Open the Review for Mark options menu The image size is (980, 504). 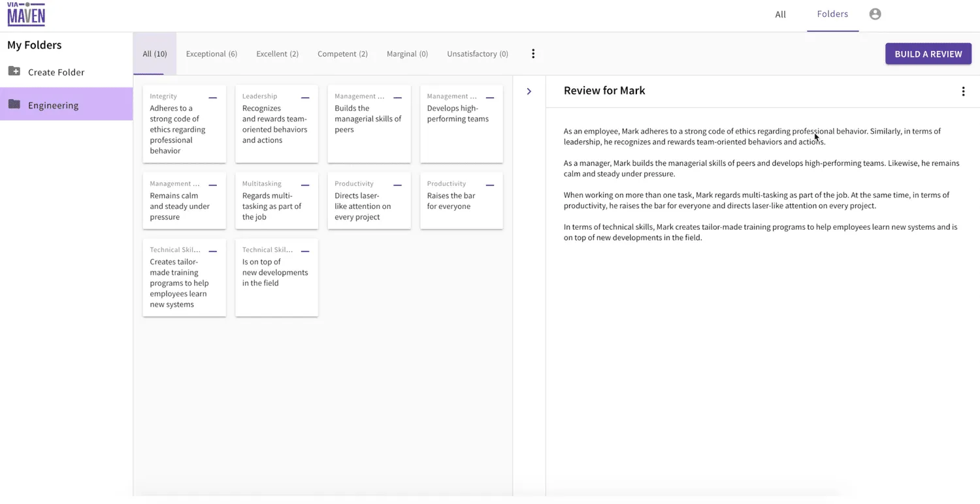(x=963, y=91)
